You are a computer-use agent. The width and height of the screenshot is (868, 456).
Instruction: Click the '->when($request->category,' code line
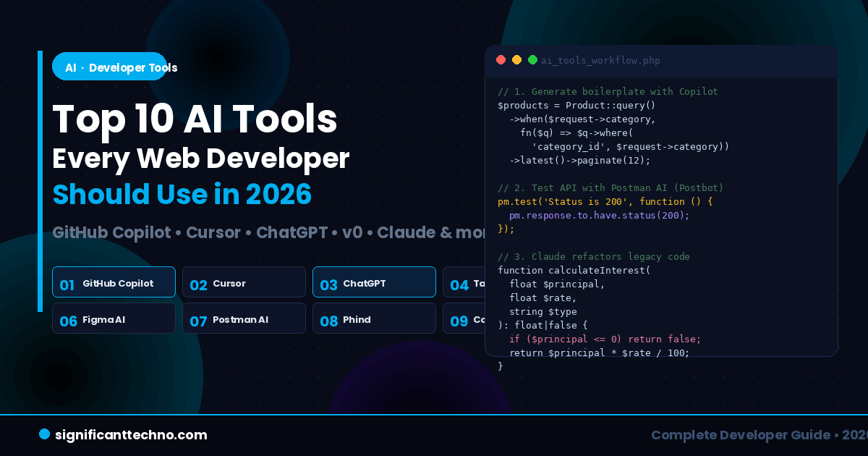tap(582, 119)
